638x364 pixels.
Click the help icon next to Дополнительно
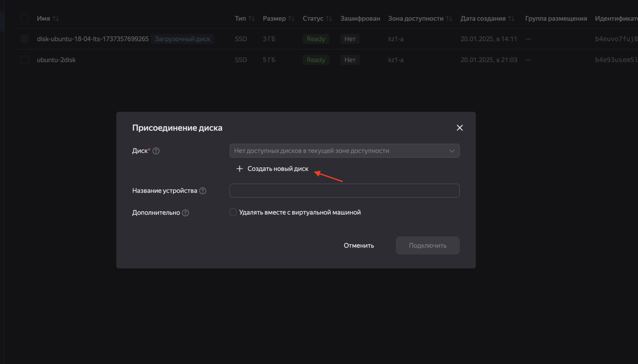click(x=185, y=213)
